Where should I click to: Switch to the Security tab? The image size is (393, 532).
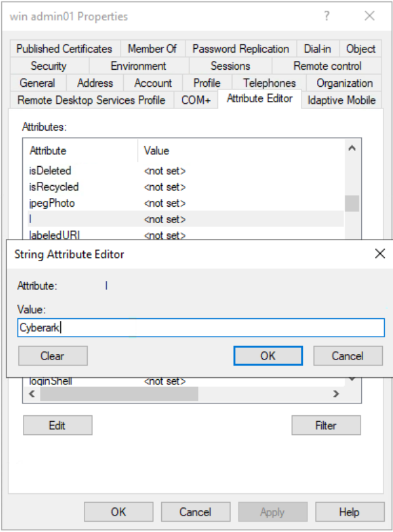(x=49, y=65)
